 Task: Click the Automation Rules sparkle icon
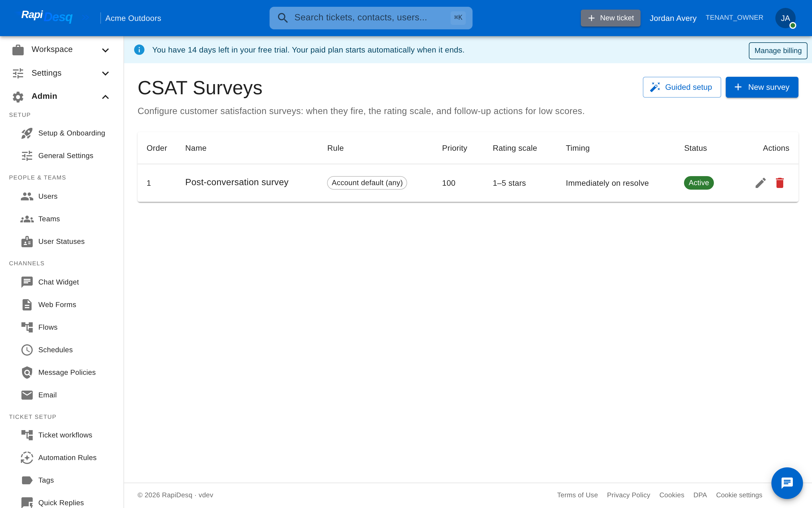tap(27, 457)
